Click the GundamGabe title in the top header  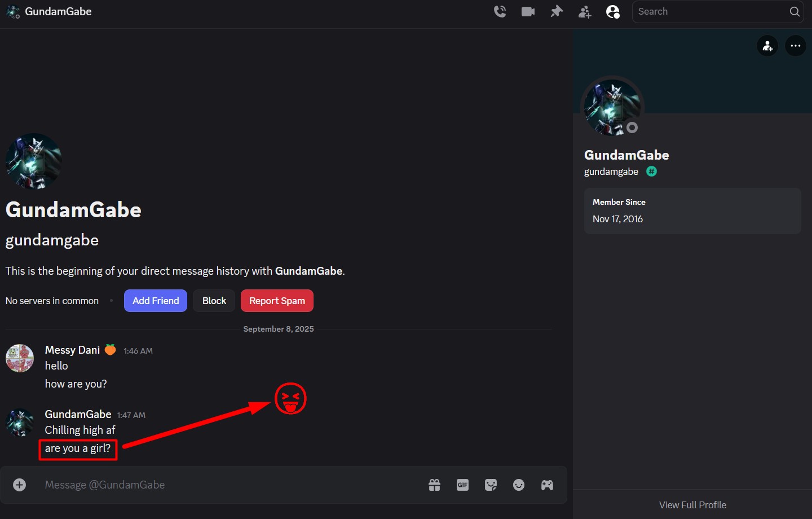[x=58, y=11]
